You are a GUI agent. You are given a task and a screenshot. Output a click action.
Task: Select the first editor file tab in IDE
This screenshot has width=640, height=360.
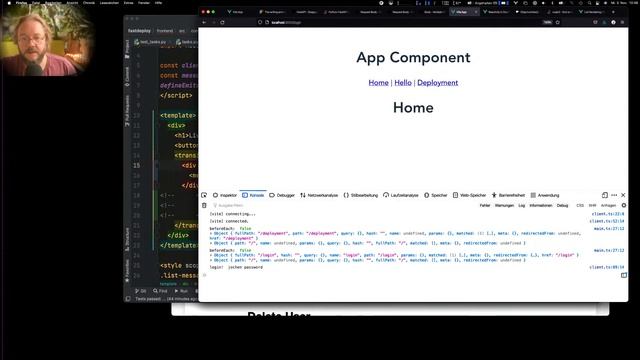[150, 42]
